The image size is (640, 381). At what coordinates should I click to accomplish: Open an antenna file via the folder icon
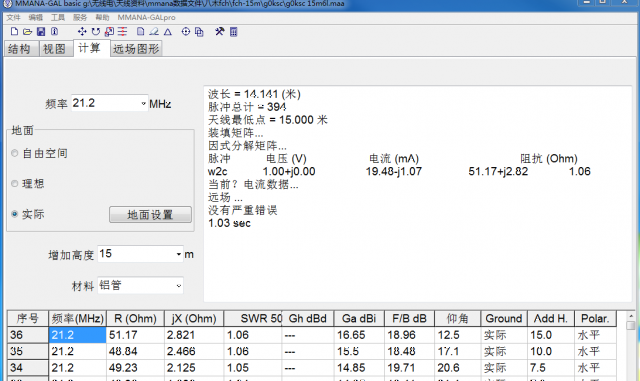click(x=27, y=31)
